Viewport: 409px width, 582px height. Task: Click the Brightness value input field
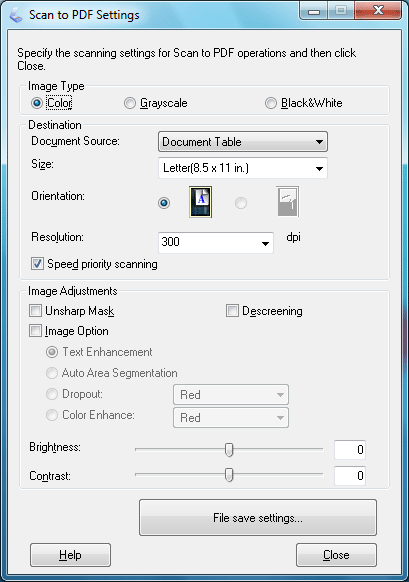pyautogui.click(x=350, y=450)
